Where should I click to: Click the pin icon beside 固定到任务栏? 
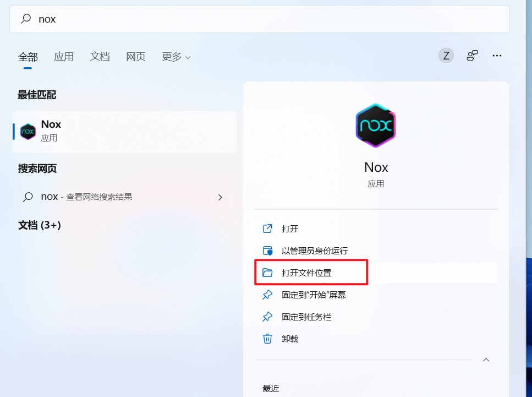[267, 317]
